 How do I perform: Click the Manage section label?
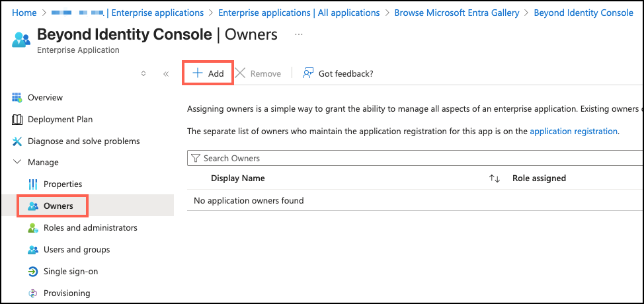point(43,163)
